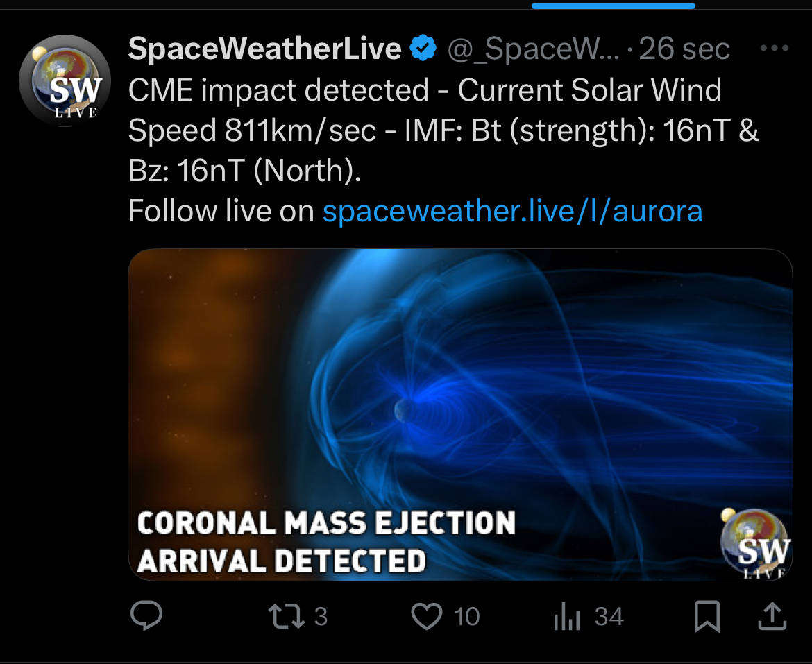This screenshot has height=664, width=812.
Task: Click the SpaceWeatherLive display name
Action: (x=265, y=49)
